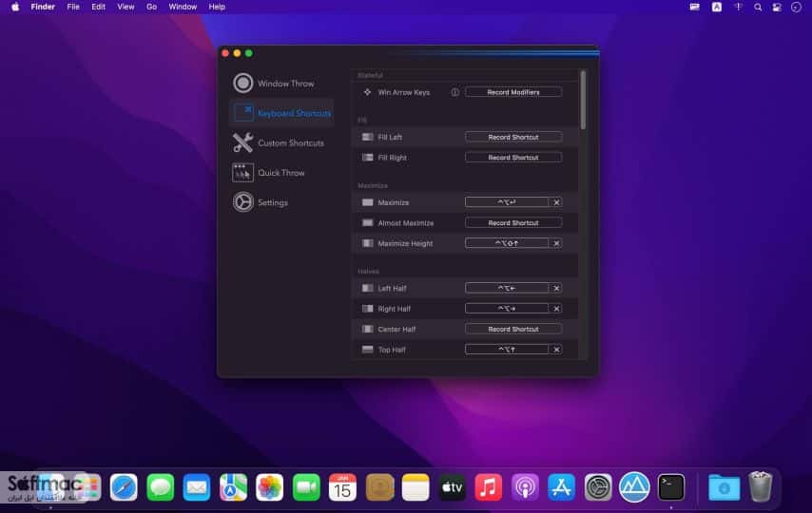The width and height of the screenshot is (812, 513).
Task: Clear the Left Half shortcut
Action: pos(556,289)
